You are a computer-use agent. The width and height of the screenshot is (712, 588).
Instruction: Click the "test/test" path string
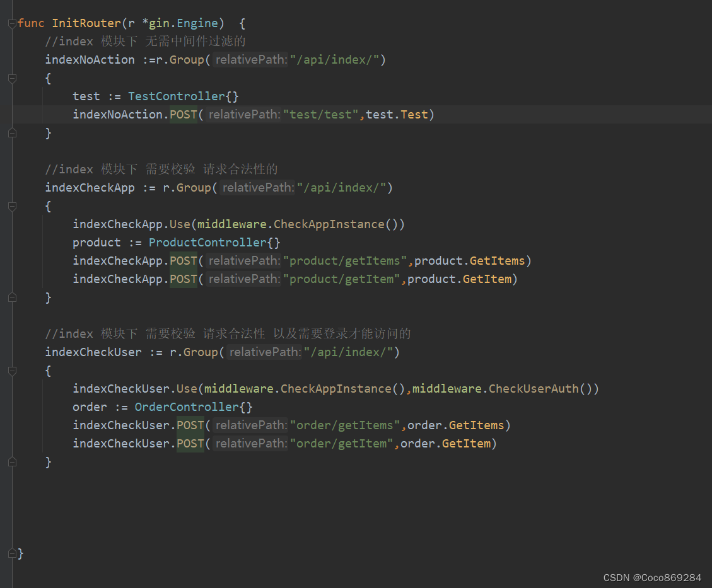[321, 114]
